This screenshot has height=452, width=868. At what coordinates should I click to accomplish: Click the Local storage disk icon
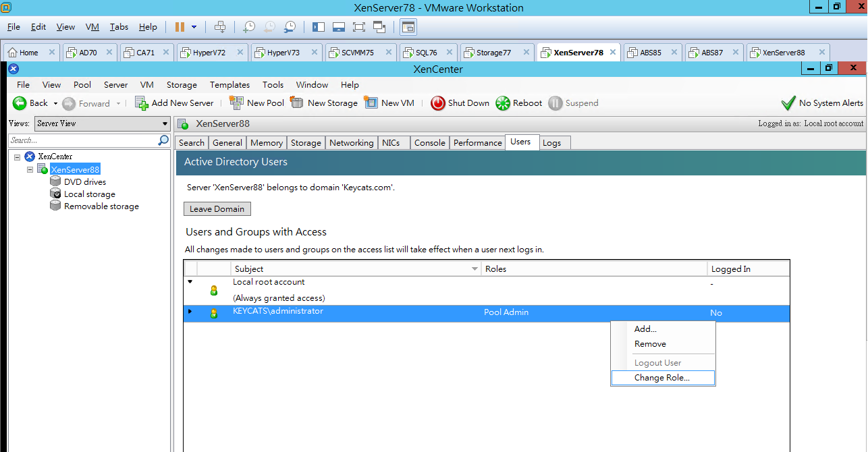(55, 194)
